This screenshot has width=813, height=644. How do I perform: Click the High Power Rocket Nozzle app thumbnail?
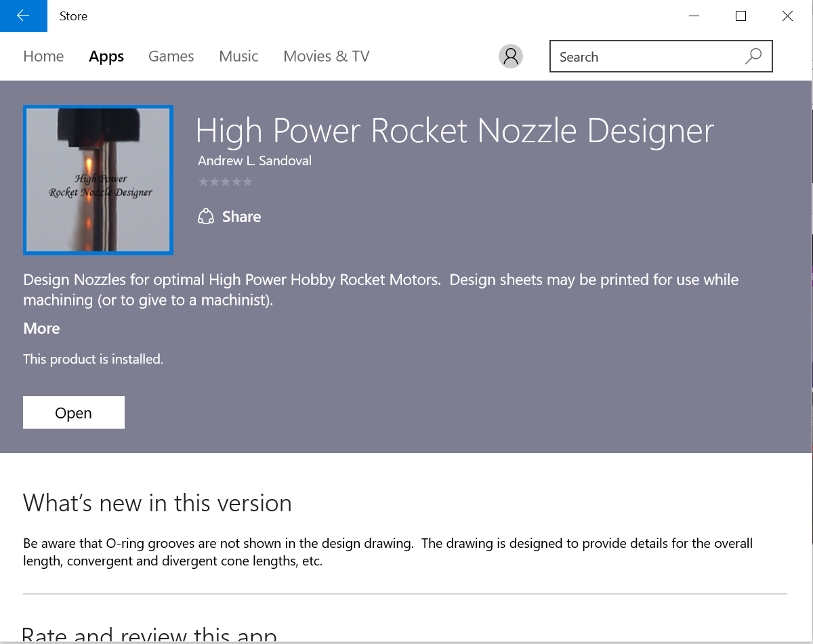98,180
